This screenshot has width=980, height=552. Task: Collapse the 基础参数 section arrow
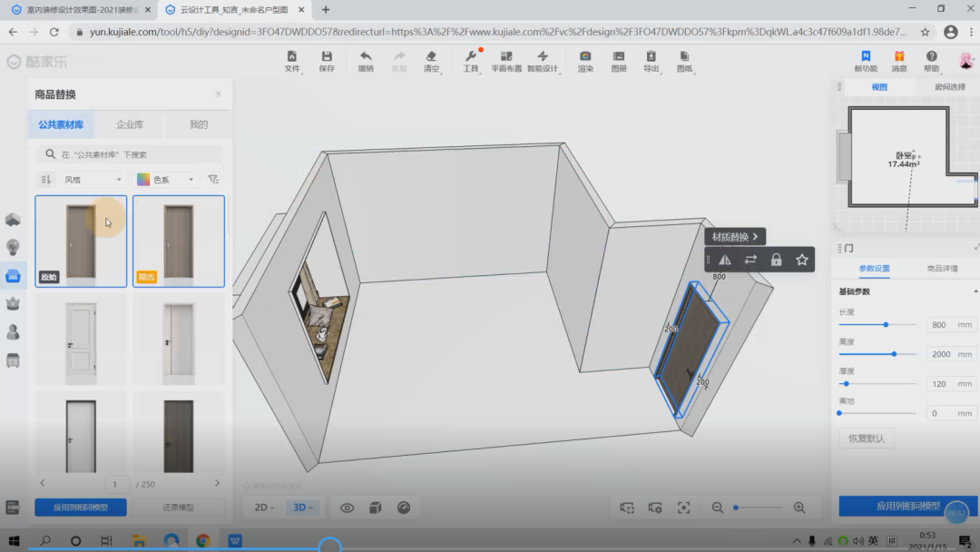975,291
